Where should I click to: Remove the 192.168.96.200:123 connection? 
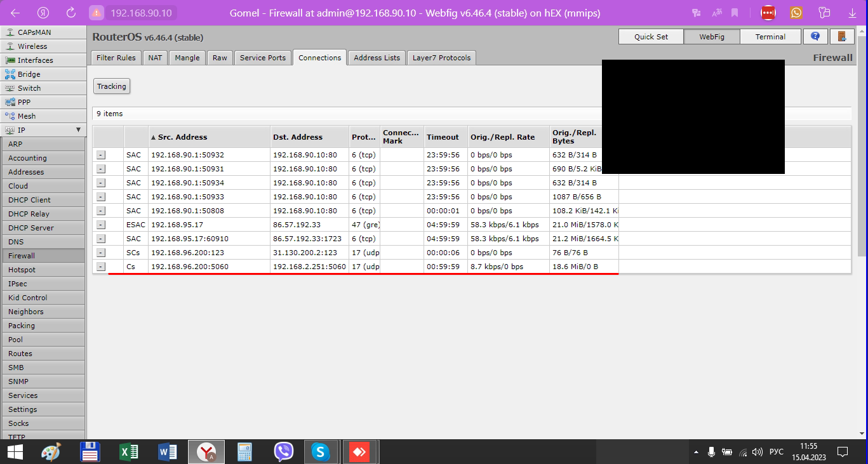click(101, 253)
